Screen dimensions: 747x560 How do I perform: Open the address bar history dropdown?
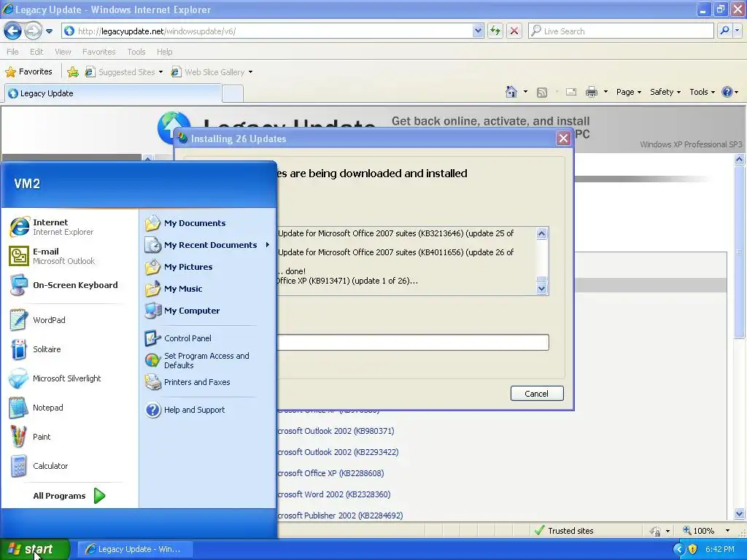point(478,31)
